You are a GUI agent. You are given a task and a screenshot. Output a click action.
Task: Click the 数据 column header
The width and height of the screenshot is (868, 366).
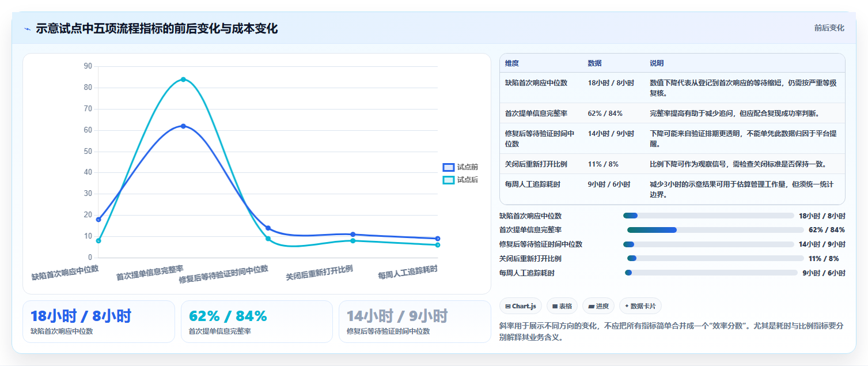tap(594, 63)
